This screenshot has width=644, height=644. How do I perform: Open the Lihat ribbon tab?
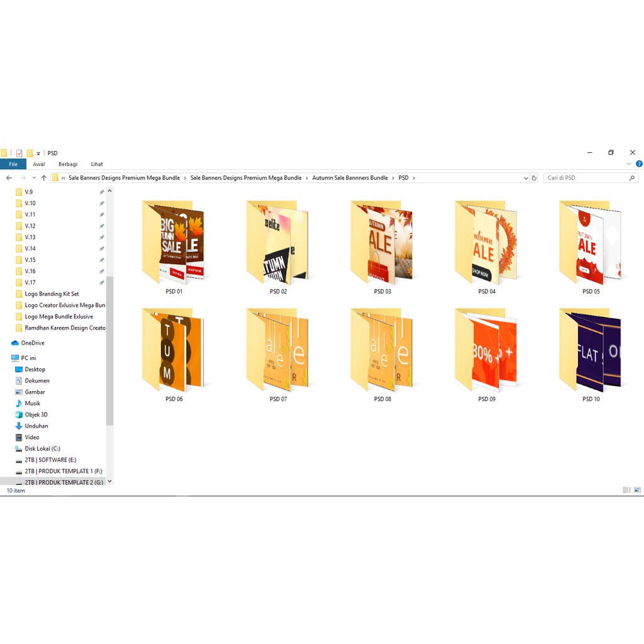click(x=97, y=164)
